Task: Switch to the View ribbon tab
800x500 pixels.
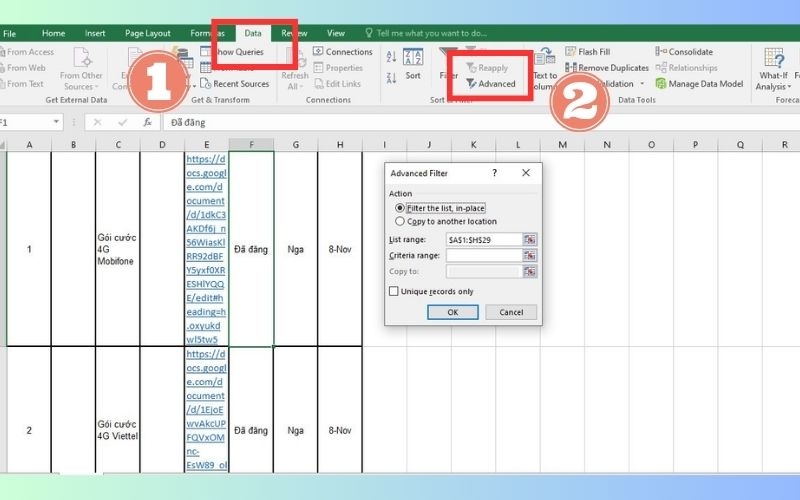Action: [x=336, y=33]
